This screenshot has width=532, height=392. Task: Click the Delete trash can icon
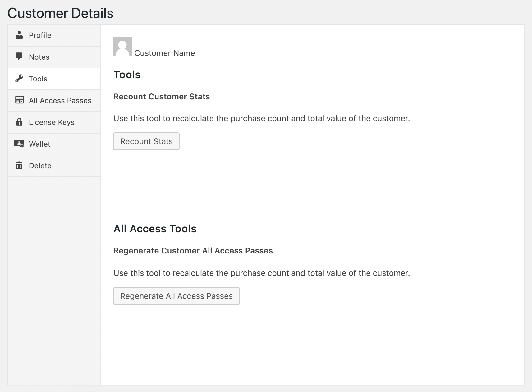[x=19, y=166]
